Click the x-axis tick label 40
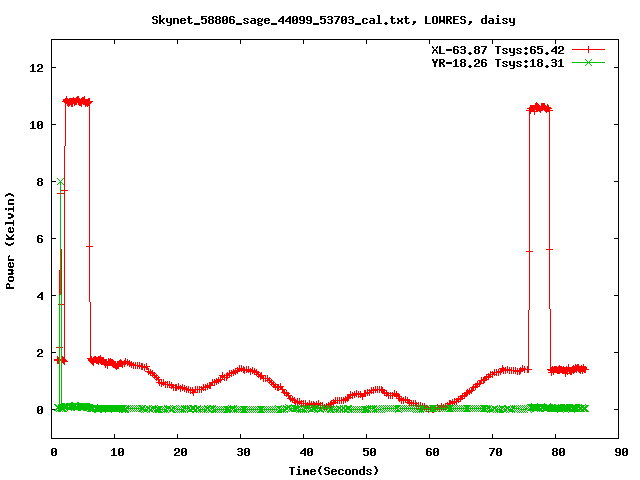 click(x=306, y=452)
